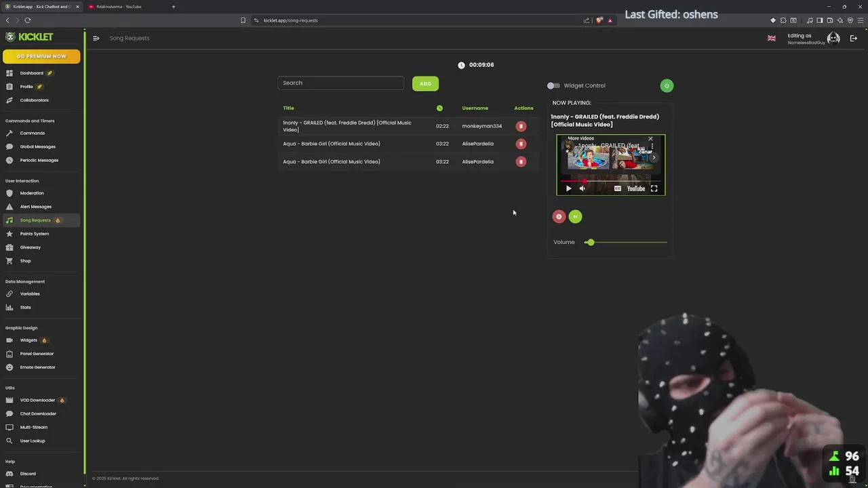Enable captions in YouTube player
This screenshot has height=488, width=868.
[x=617, y=188]
